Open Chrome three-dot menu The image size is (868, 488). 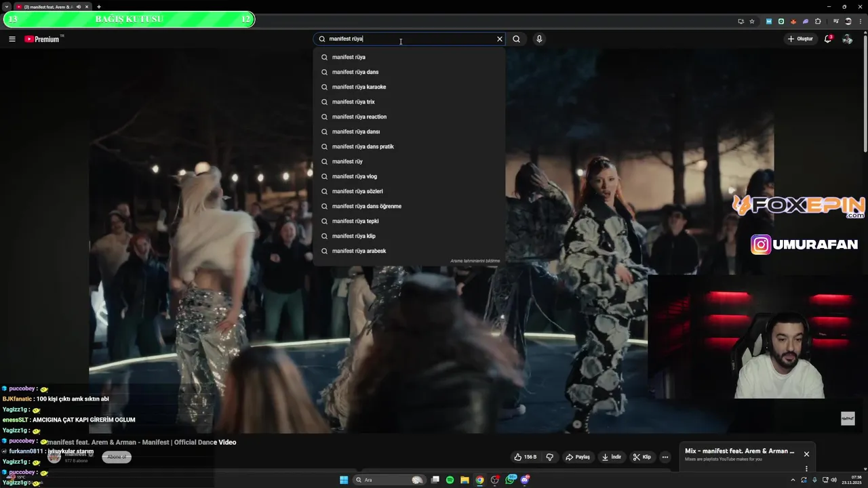coord(860,21)
